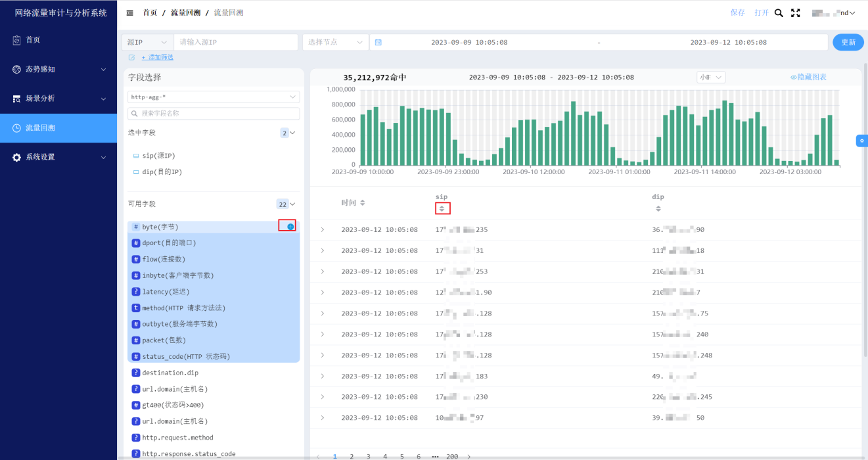Sort table by the dip column arrows
Viewport: 868px width, 460px height.
(x=658, y=208)
